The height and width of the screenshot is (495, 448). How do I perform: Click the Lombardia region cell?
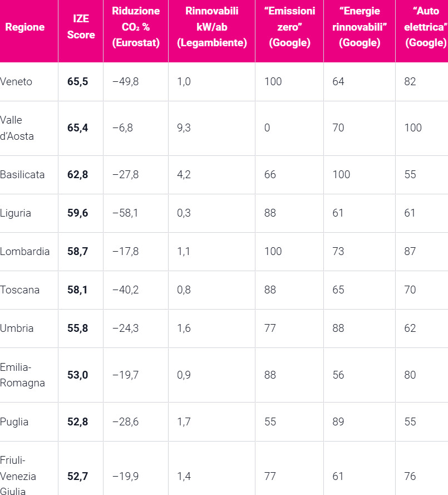click(25, 252)
